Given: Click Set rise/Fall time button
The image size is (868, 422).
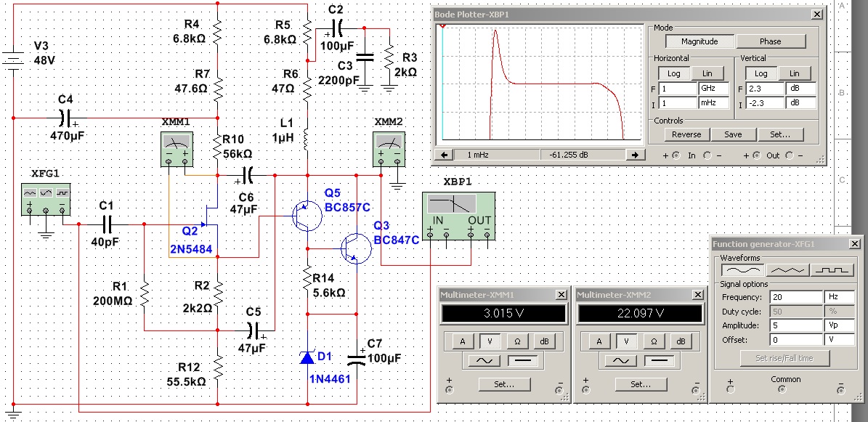Looking at the screenshot, I should 784,358.
